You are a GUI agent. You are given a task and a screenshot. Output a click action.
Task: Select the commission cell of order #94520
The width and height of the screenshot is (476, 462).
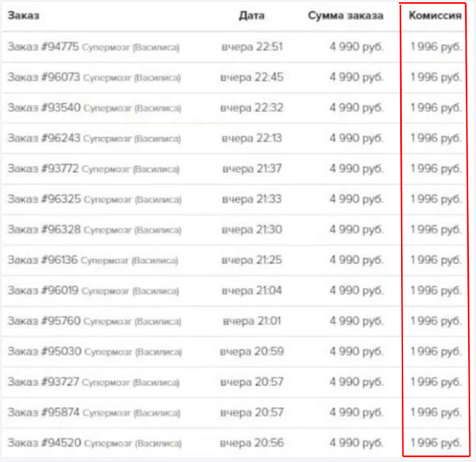(x=436, y=443)
